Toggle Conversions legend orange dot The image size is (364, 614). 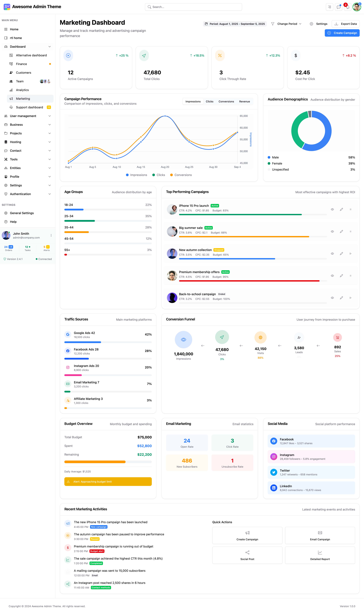[171, 175]
